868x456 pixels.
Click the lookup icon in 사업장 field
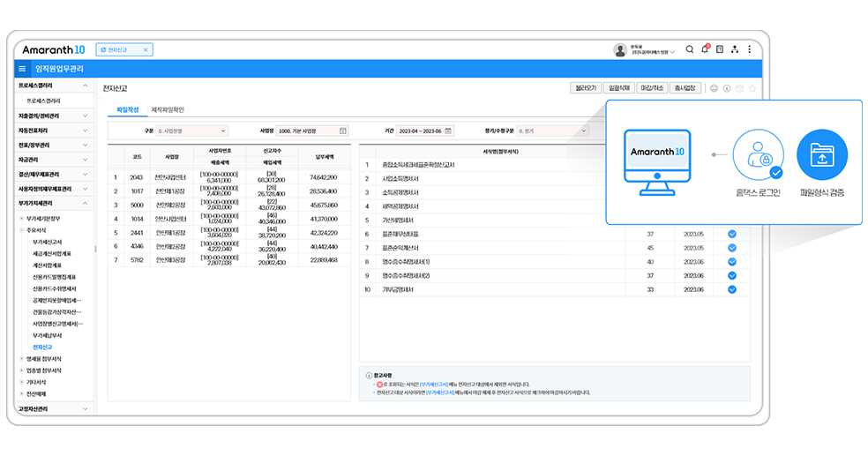[x=343, y=131]
